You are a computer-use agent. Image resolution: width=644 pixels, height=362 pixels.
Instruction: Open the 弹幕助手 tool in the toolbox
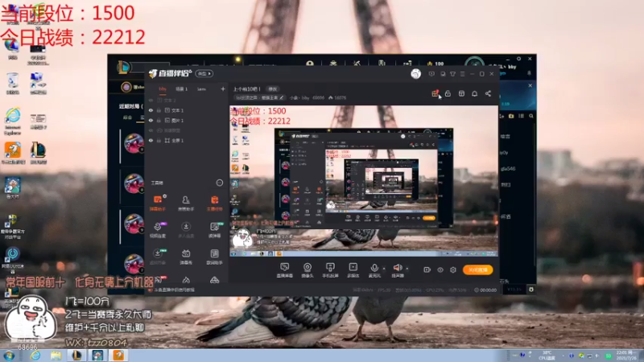(157, 203)
